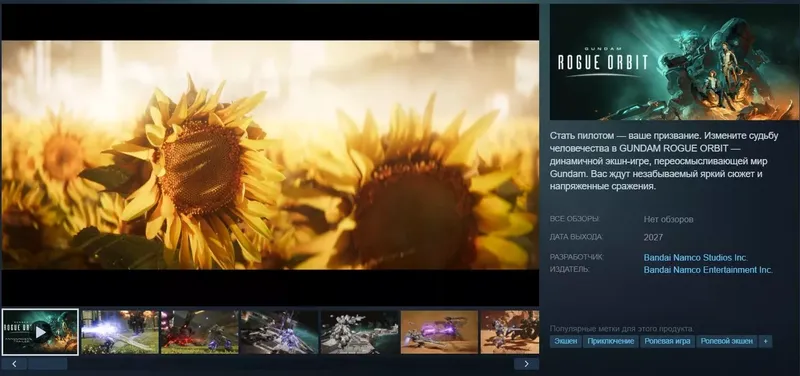Click the ВСЕ ОБЗОРЫ label
The width and height of the screenshot is (800, 376).
coord(574,219)
